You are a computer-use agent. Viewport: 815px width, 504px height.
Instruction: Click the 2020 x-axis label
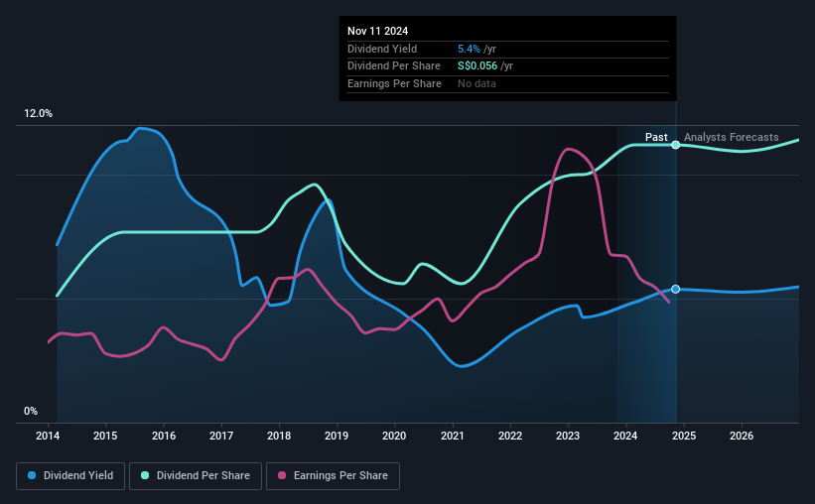click(x=394, y=436)
